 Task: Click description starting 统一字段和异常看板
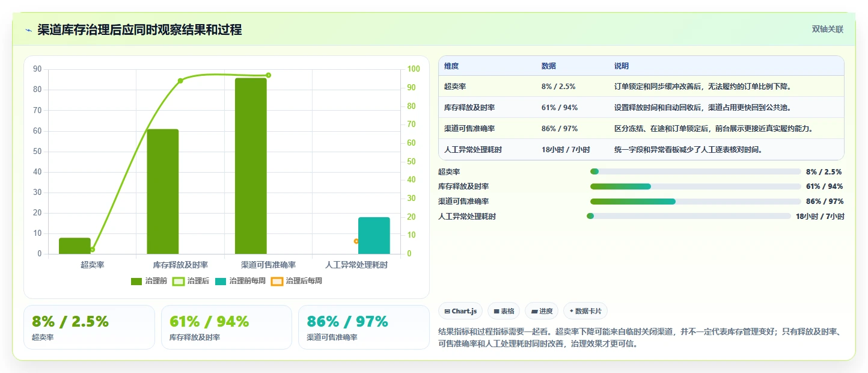[x=688, y=149]
